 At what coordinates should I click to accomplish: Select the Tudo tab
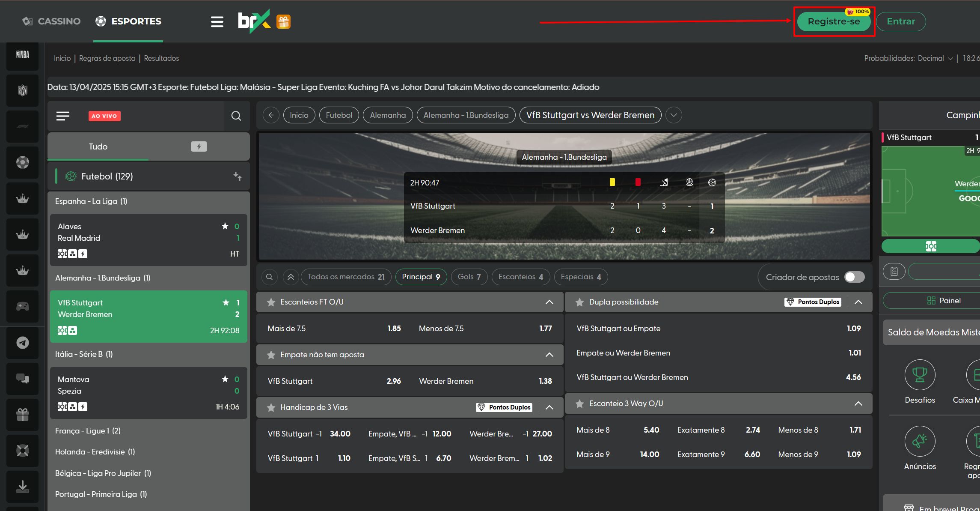98,146
